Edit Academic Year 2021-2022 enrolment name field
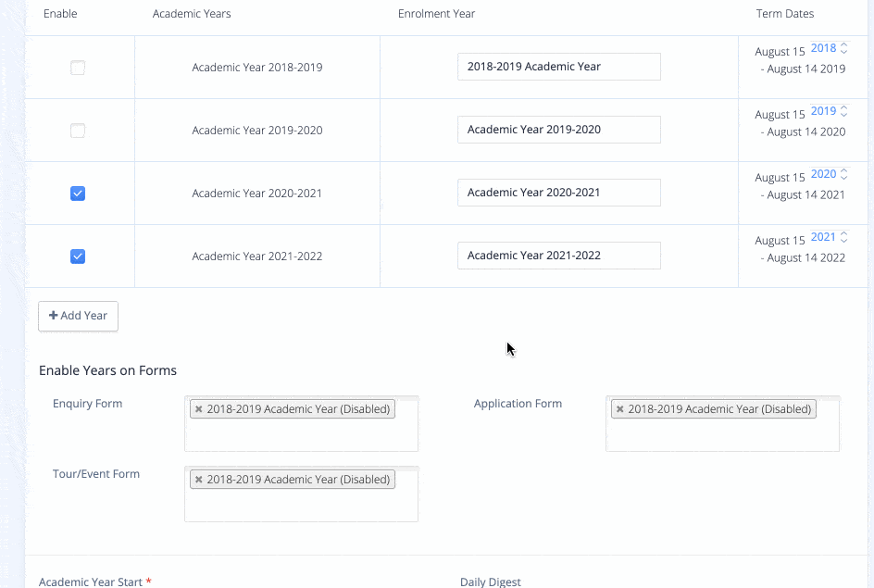Screen dimensions: 874x588 pyautogui.click(x=558, y=256)
